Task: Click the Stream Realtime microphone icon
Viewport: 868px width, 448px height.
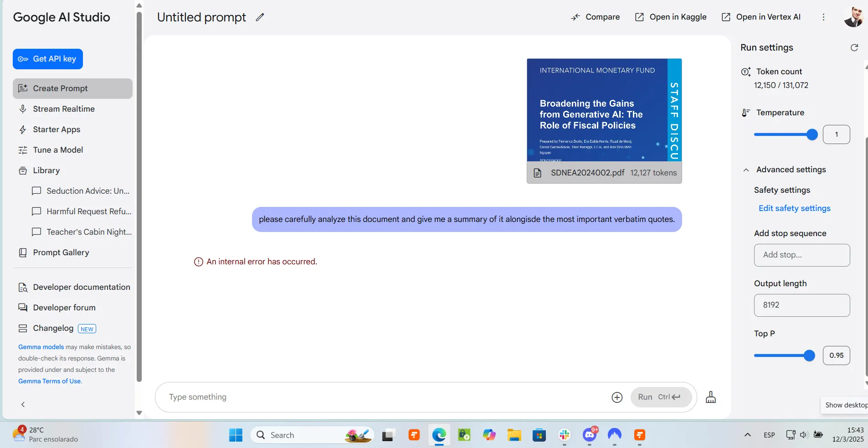Action: click(x=23, y=109)
